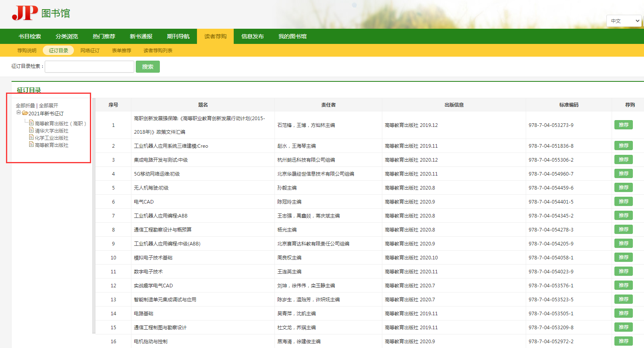Focus the 征订目录检索 search input field
Viewport: 644px width, 348px height.
point(89,67)
